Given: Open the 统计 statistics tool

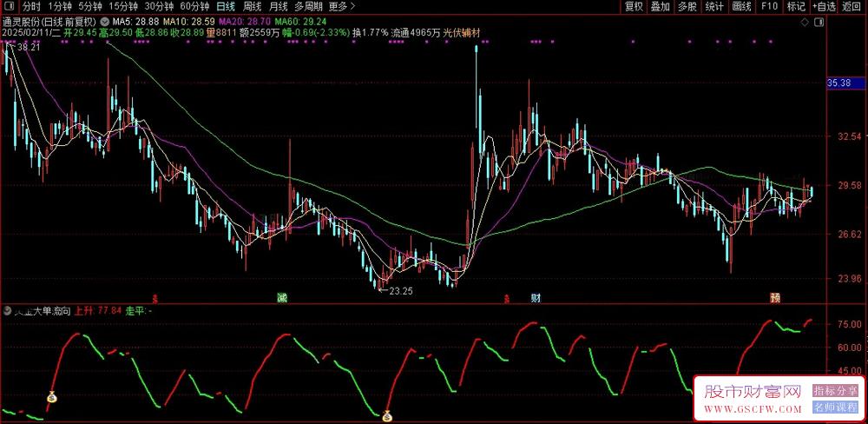Looking at the screenshot, I should pyautogui.click(x=714, y=7).
